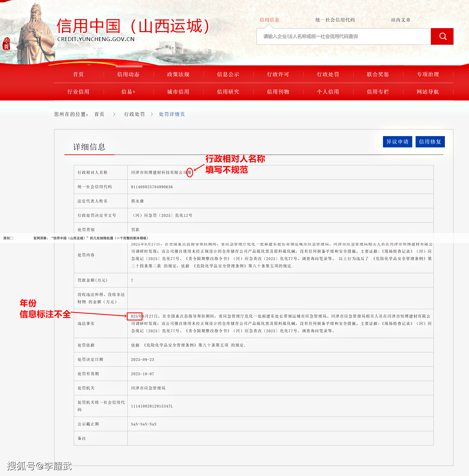Open the 个人信用 menu item
Image resolution: width=469 pixels, height=476 pixels.
pyautogui.click(x=328, y=92)
